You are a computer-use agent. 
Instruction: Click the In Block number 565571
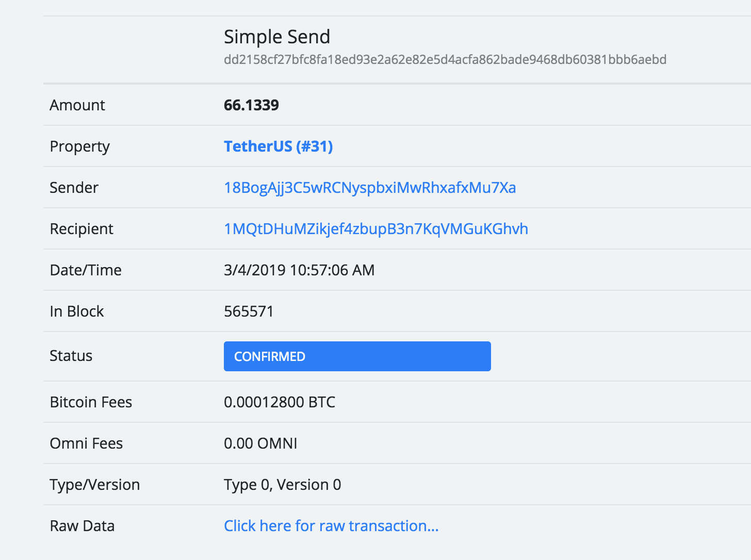pyautogui.click(x=249, y=311)
